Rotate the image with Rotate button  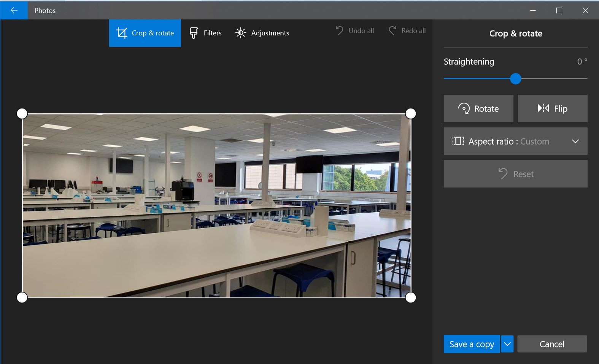(x=478, y=109)
